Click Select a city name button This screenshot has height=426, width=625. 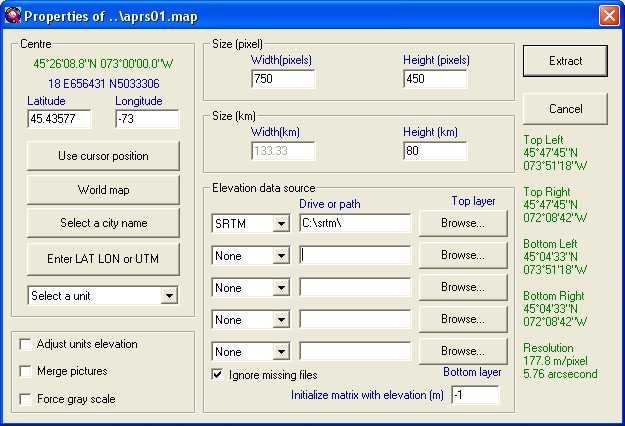coord(103,223)
